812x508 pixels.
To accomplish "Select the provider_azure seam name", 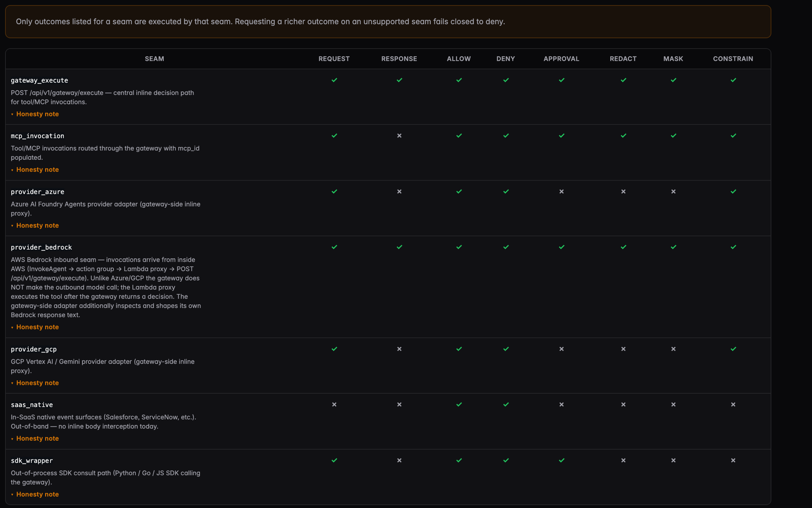I will (x=37, y=192).
